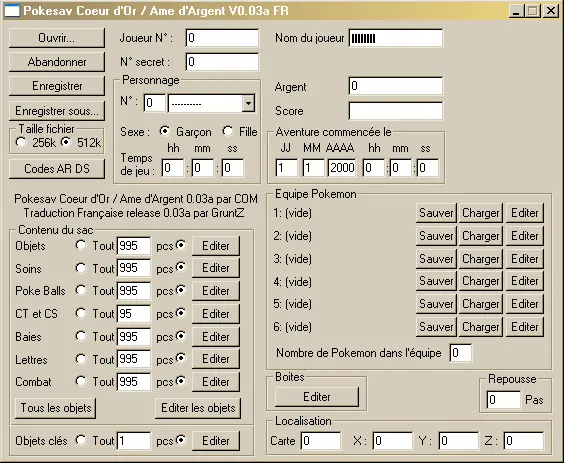Click the Pokesav title bar app icon

pyautogui.click(x=12, y=11)
